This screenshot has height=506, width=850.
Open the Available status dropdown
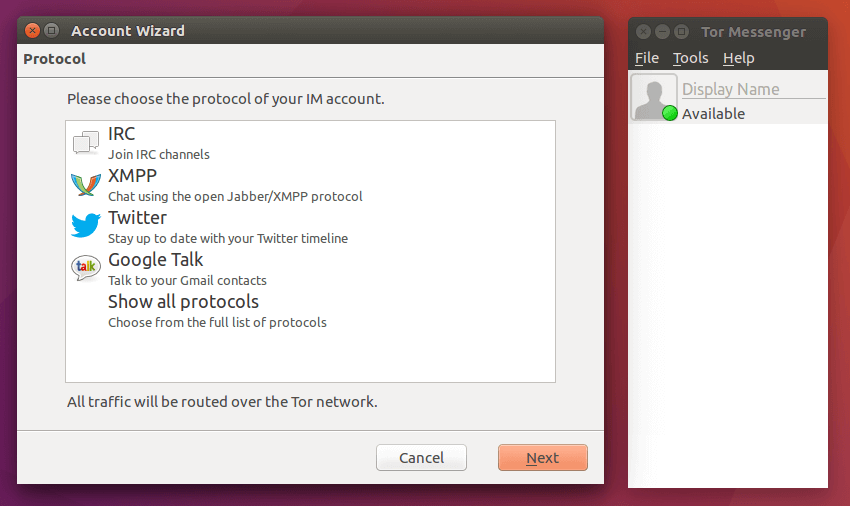[713, 114]
